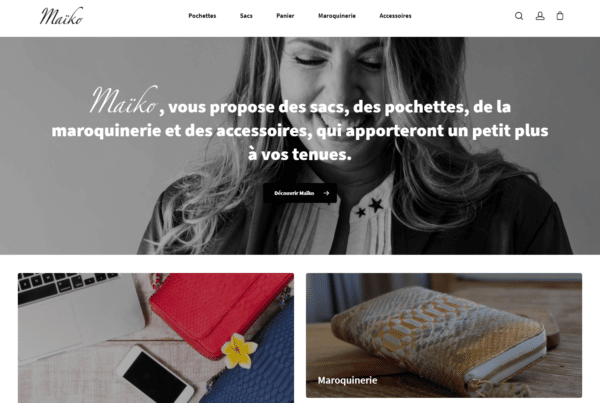Click the yellow flower on the pouch
This screenshot has height=403, width=600.
pos(238,351)
